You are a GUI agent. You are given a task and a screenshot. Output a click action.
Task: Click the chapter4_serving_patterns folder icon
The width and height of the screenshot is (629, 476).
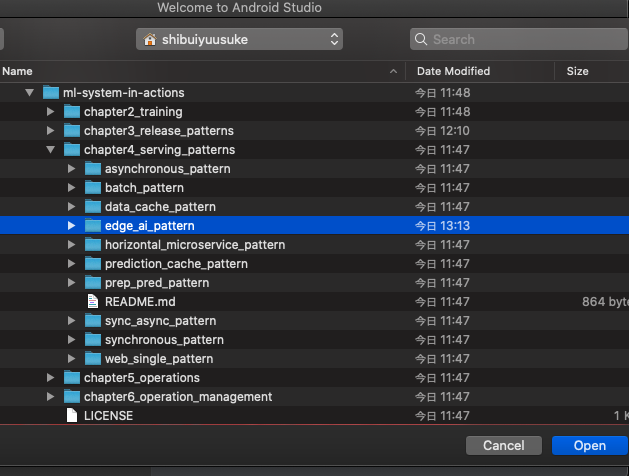tap(72, 150)
